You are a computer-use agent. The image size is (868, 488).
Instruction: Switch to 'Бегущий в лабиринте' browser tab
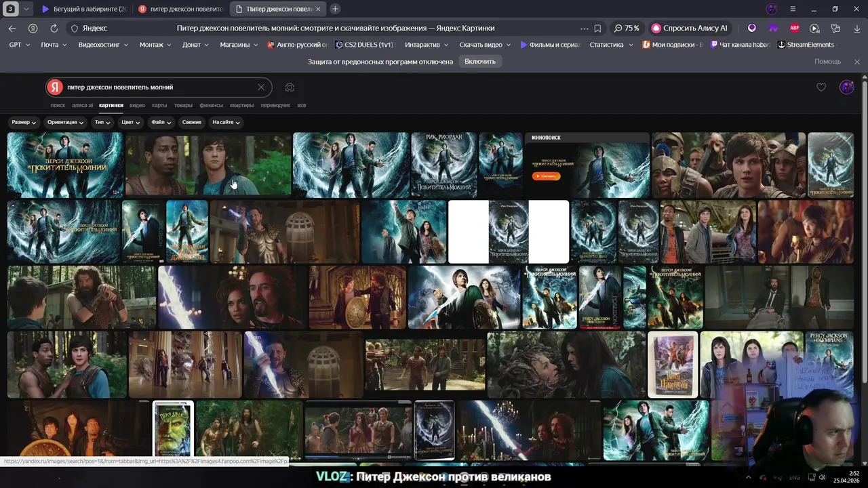coord(84,9)
